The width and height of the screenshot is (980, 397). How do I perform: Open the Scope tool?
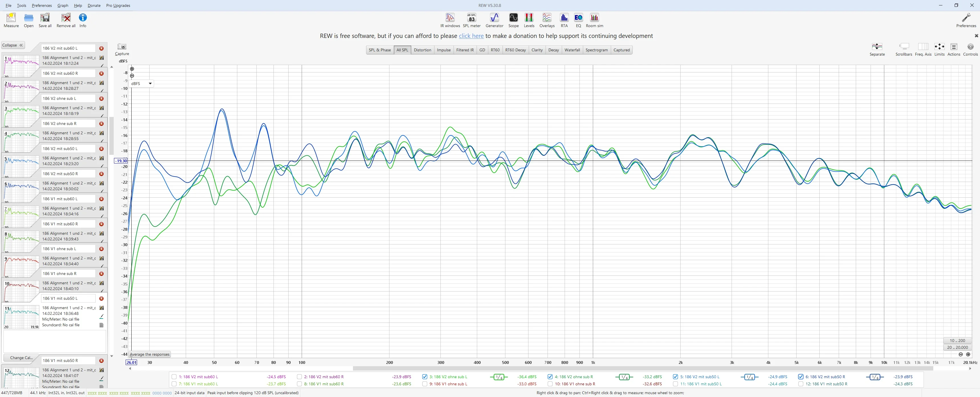point(513,20)
